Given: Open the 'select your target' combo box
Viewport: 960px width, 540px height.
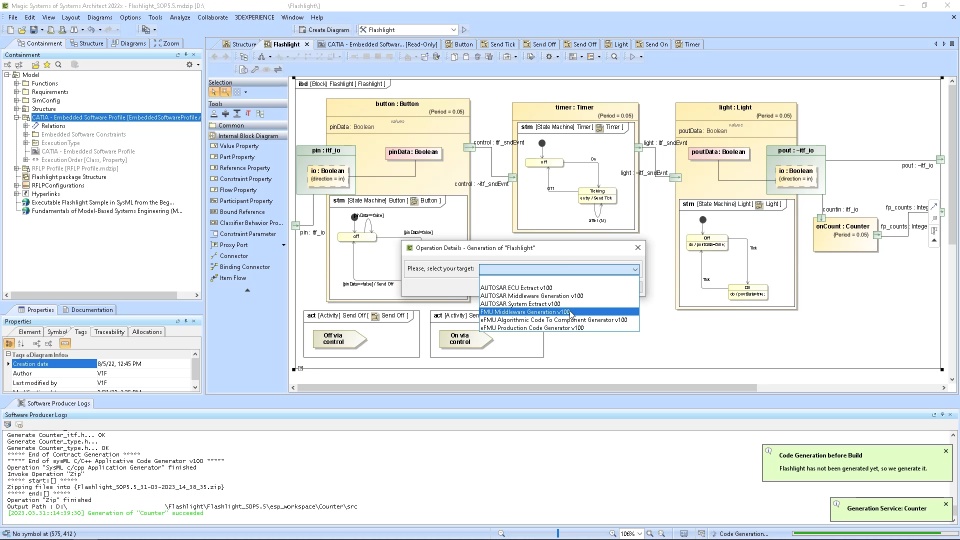Looking at the screenshot, I should pyautogui.click(x=560, y=269).
